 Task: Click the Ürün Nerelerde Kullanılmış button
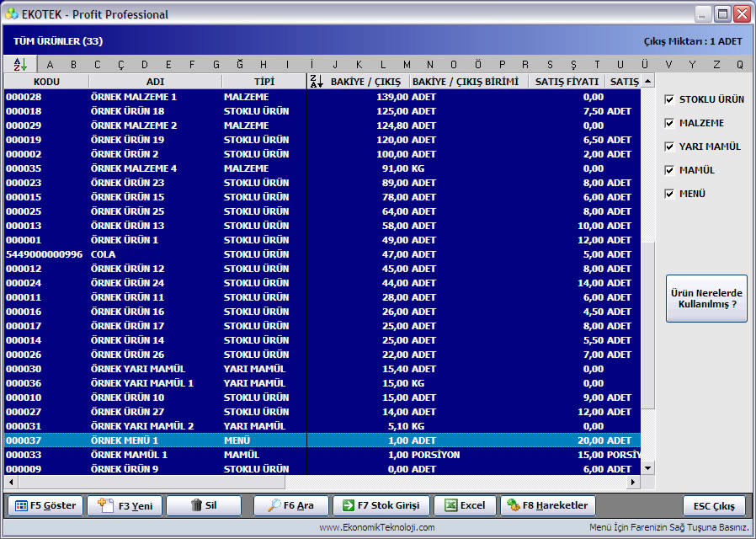(706, 298)
